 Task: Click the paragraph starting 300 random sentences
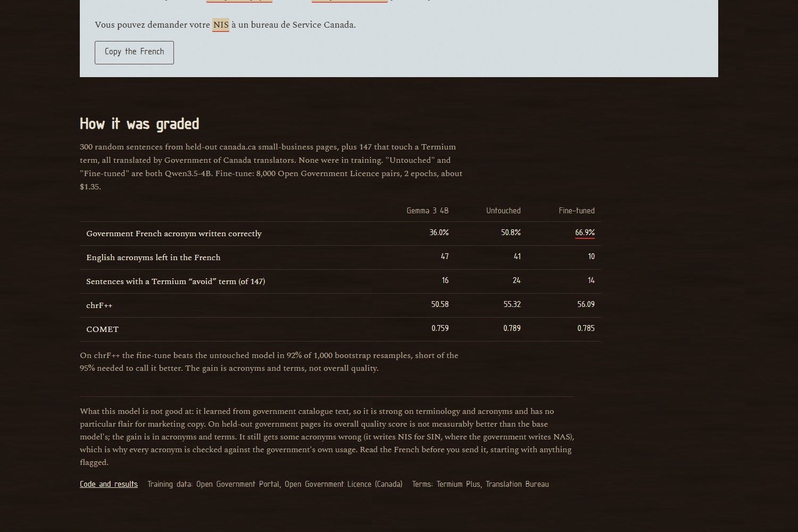coord(271,167)
